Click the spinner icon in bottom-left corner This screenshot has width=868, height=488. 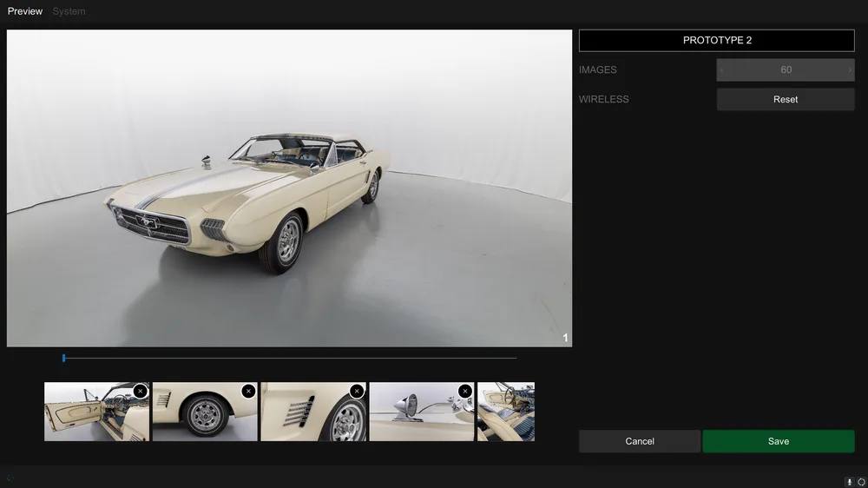click(10, 478)
